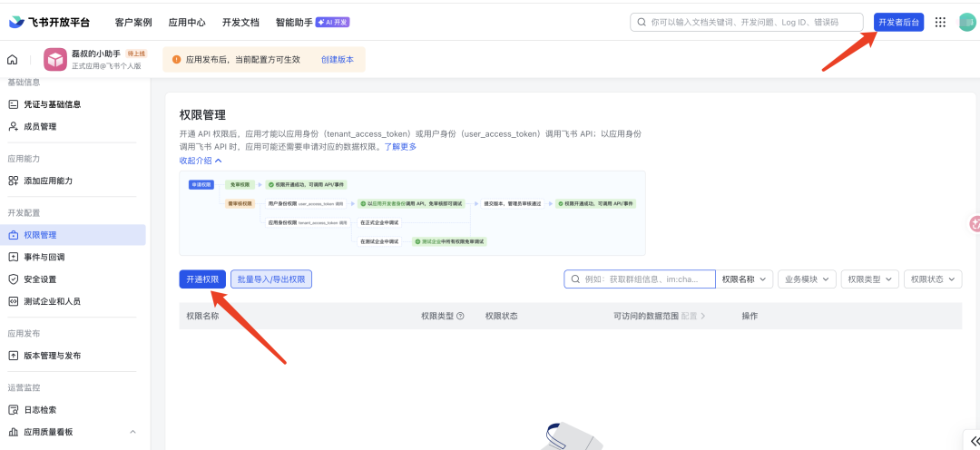
Task: Open 开发文档 in top navigation
Action: (240, 22)
